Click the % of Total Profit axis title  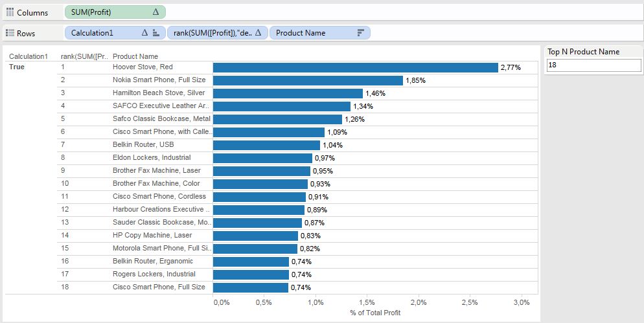coord(375,313)
